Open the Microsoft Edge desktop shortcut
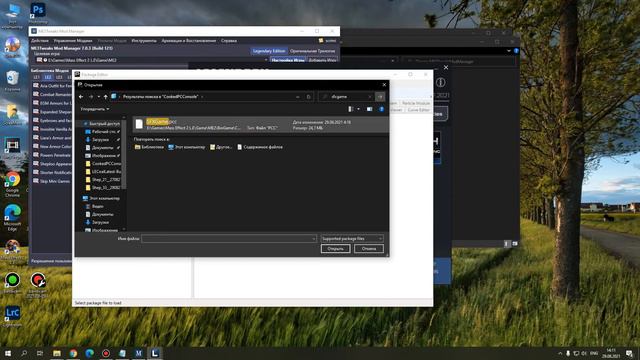Screen dimensions: 640x360 point(12,217)
